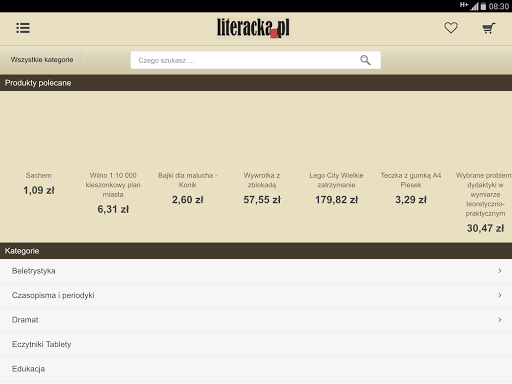The height and width of the screenshot is (384, 512).
Task: Open the Lego City Wielkie zatrzymanie product
Action: click(336, 188)
